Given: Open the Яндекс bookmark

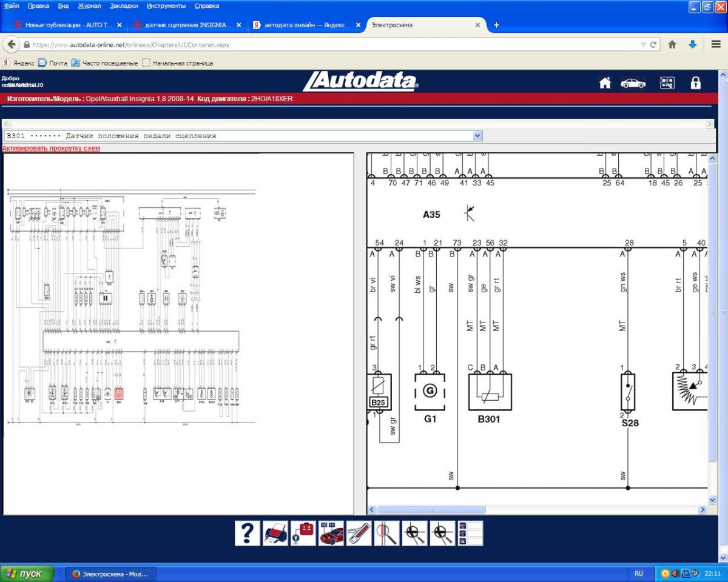Looking at the screenshot, I should tap(19, 62).
